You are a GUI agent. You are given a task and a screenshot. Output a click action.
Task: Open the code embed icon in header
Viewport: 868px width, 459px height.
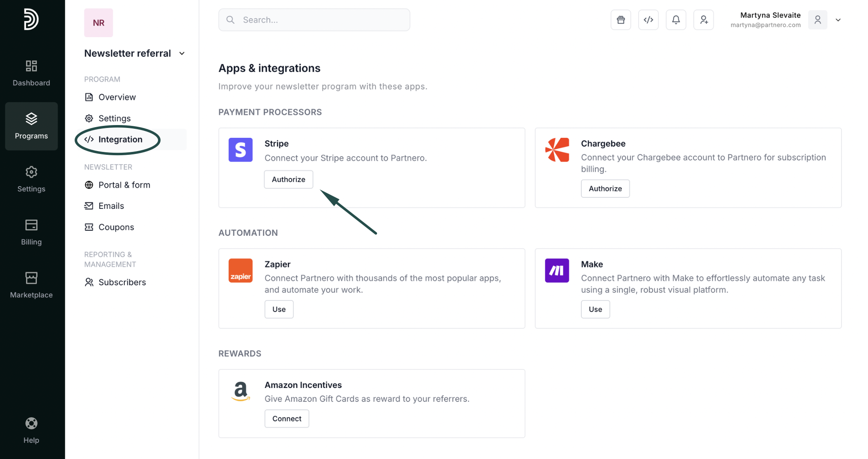pyautogui.click(x=648, y=20)
